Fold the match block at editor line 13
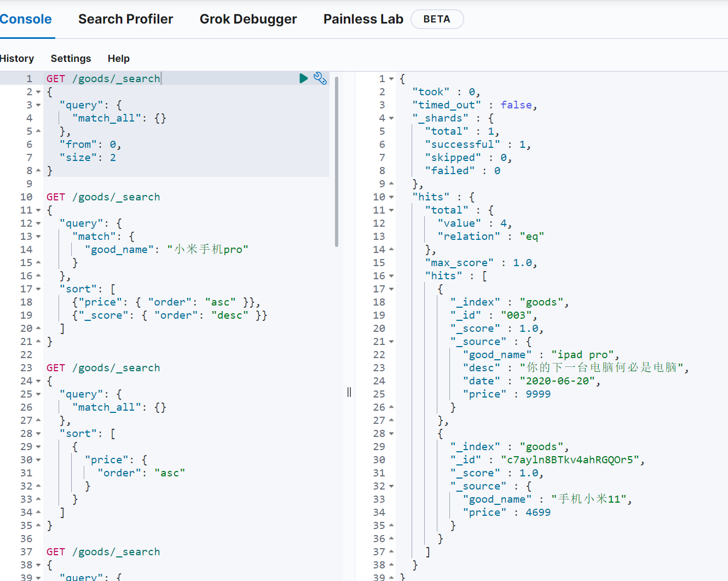The image size is (728, 581). click(x=38, y=237)
